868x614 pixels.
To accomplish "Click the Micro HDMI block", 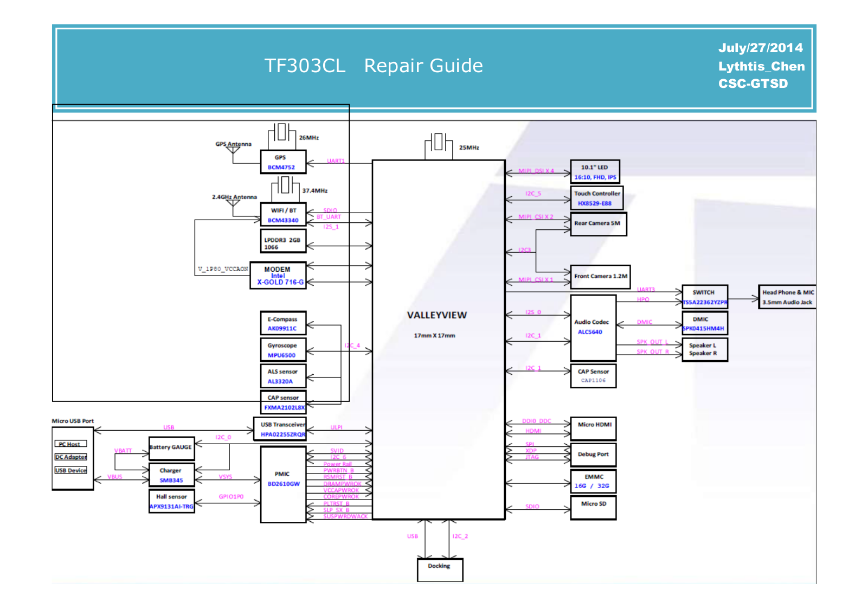I will [593, 428].
